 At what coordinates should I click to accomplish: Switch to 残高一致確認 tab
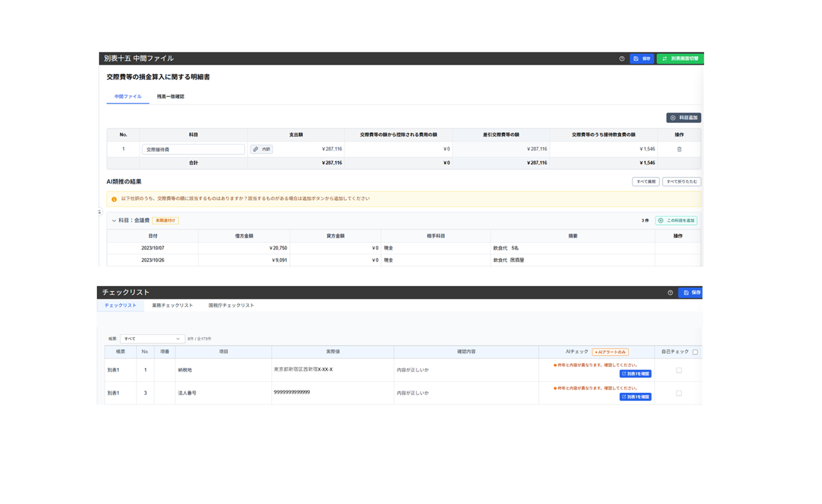point(170,97)
